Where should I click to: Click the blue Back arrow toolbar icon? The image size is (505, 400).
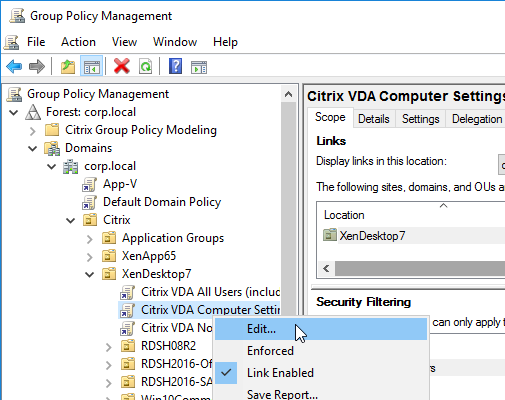click(x=14, y=67)
